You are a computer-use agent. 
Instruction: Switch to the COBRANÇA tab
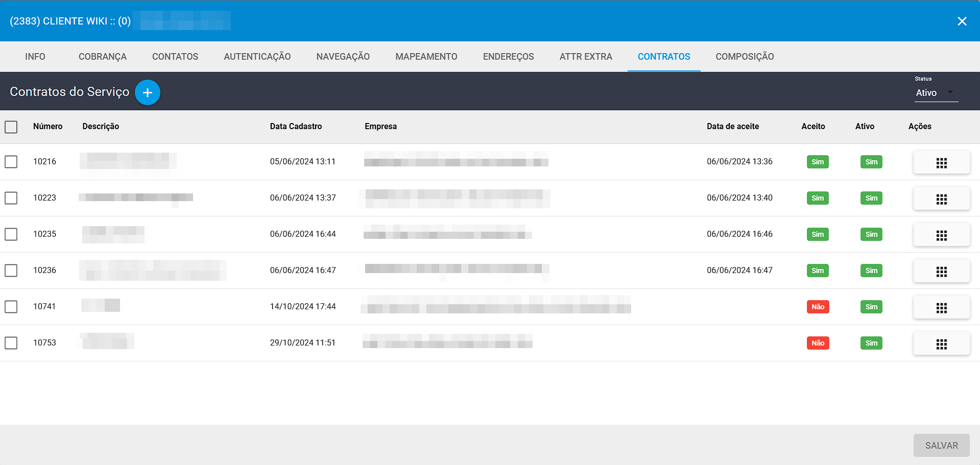click(x=103, y=57)
